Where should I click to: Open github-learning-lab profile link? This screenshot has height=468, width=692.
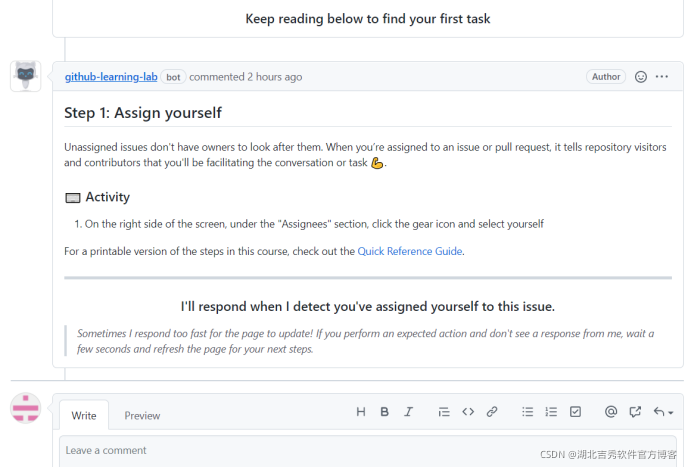(111, 77)
